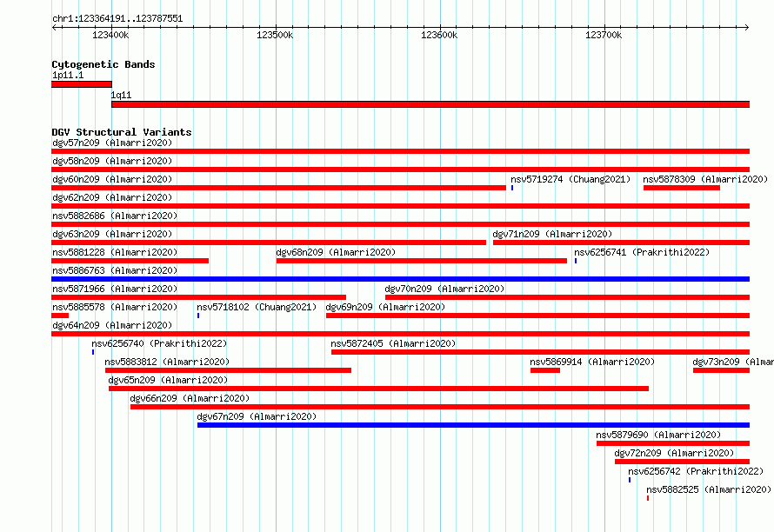Screen dimensions: 774x532
Task: Click the dgv66n209 (Almarri2020) label
Action: click(190, 398)
